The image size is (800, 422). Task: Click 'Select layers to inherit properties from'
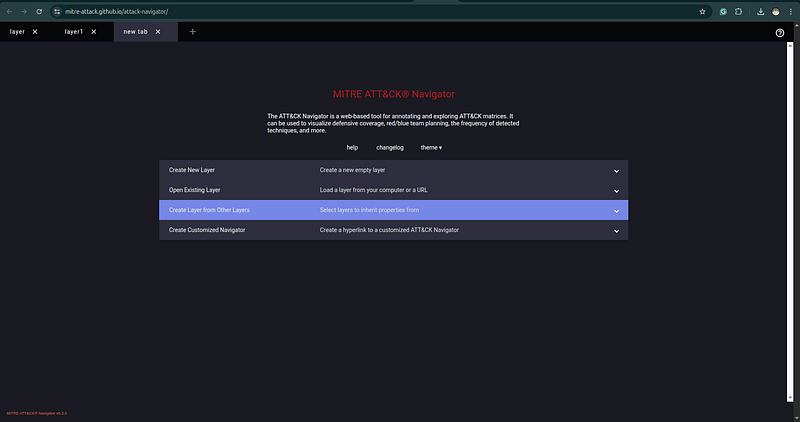(369, 210)
